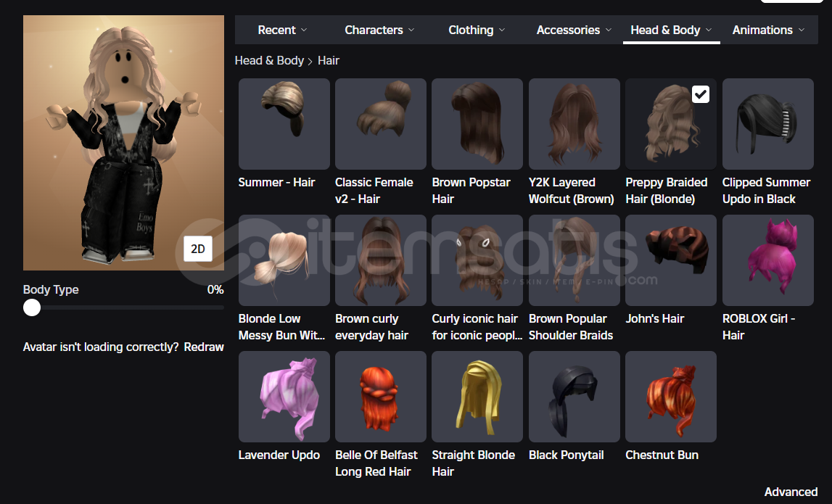Open the Clothing tab
The image size is (832, 504).
(x=477, y=30)
